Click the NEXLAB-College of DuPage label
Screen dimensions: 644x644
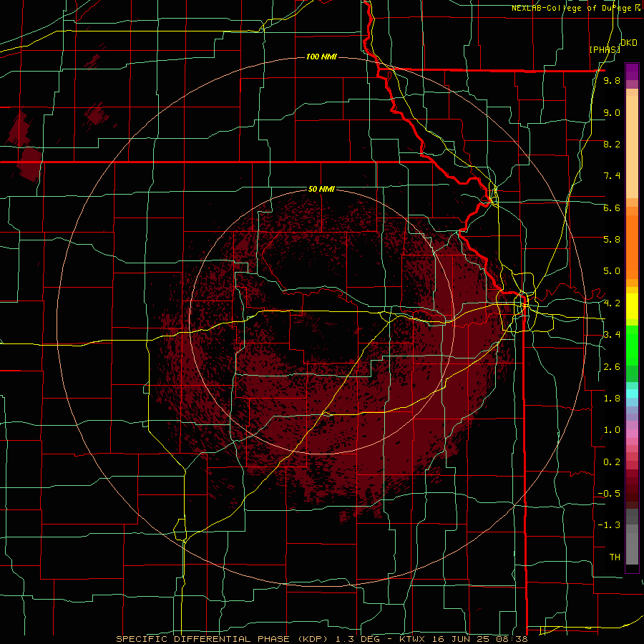575,8
